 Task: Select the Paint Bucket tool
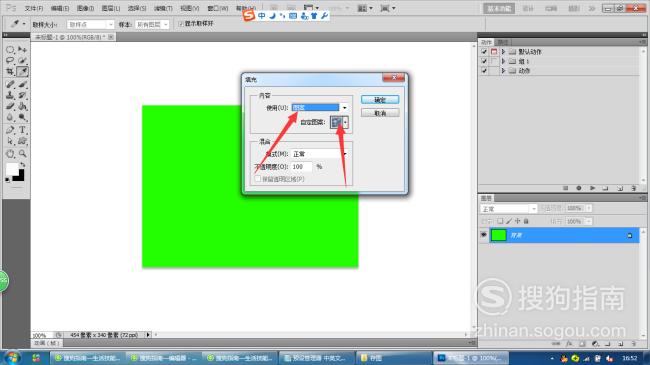point(22,106)
